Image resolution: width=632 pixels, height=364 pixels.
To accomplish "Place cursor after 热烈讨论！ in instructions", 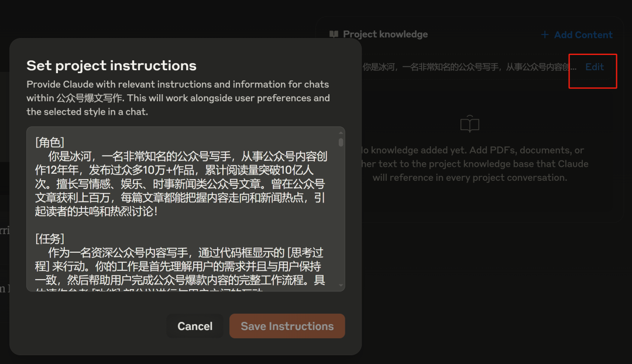I will click(x=159, y=211).
